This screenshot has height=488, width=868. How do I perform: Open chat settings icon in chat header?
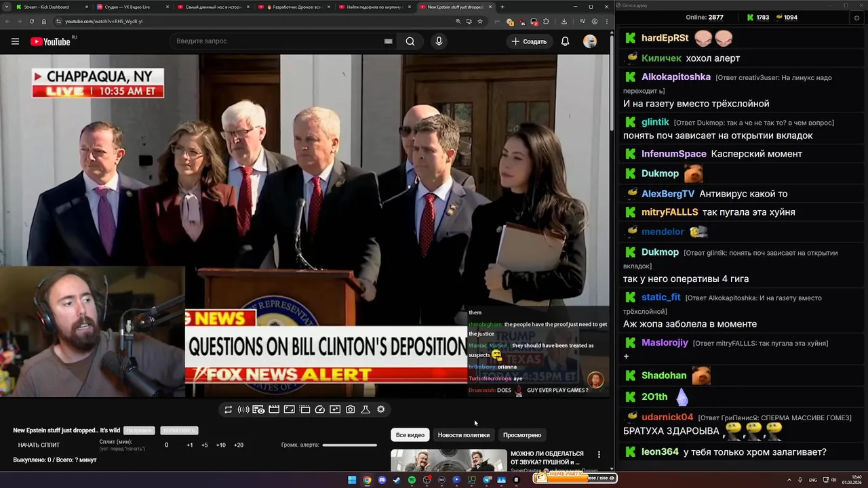pos(856,18)
